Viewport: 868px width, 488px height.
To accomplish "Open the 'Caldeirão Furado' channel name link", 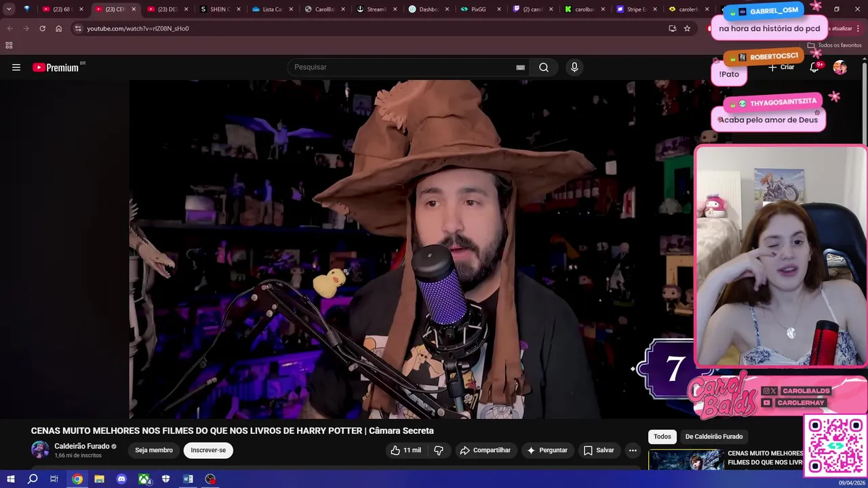I will coord(82,446).
